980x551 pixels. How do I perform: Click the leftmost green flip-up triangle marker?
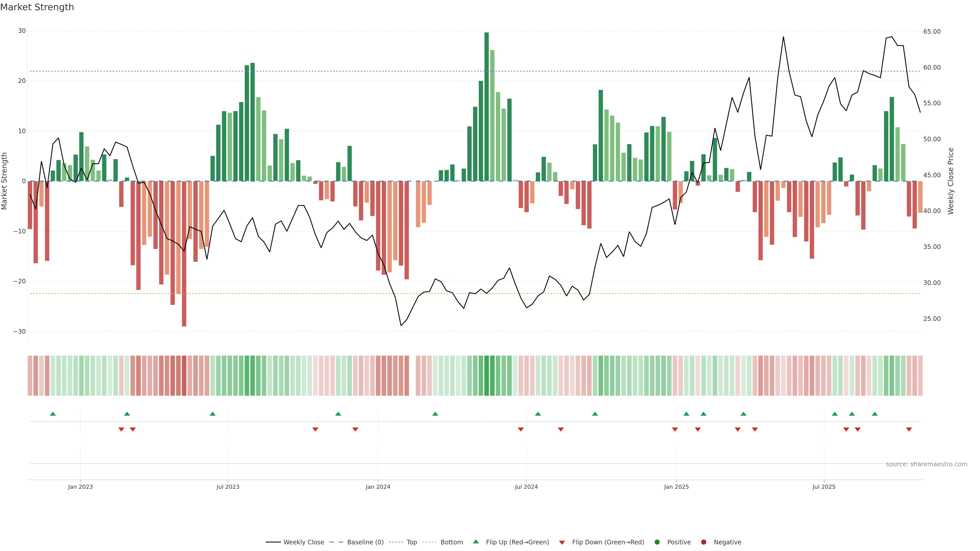[53, 414]
